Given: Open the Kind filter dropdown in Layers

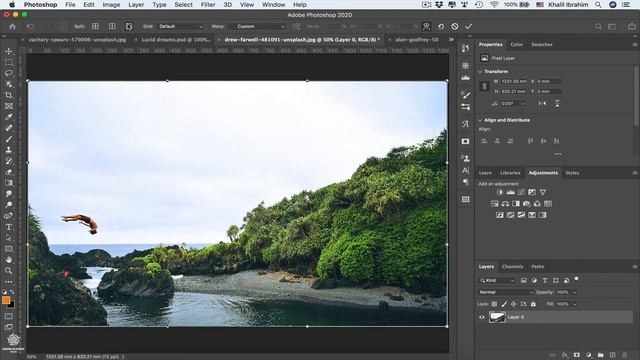Looking at the screenshot, I should [496, 280].
